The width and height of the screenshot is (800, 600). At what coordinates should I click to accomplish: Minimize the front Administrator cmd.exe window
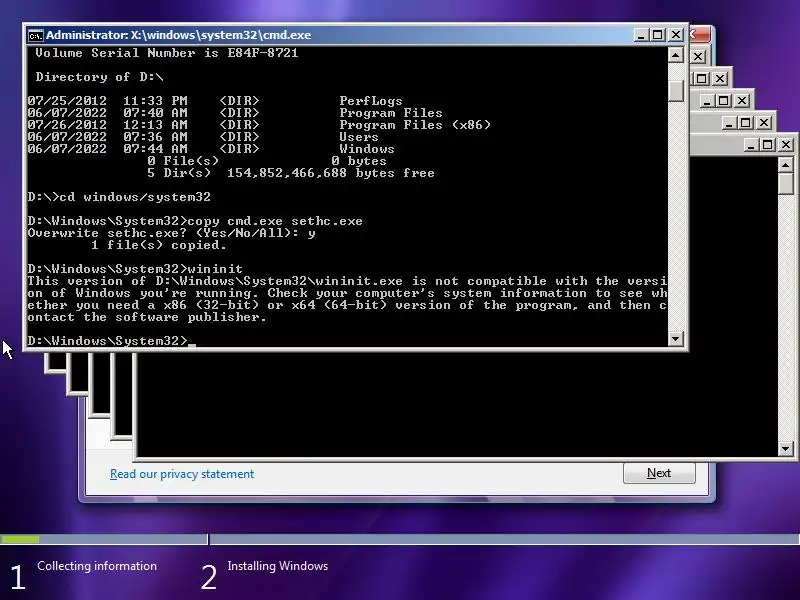tap(641, 35)
